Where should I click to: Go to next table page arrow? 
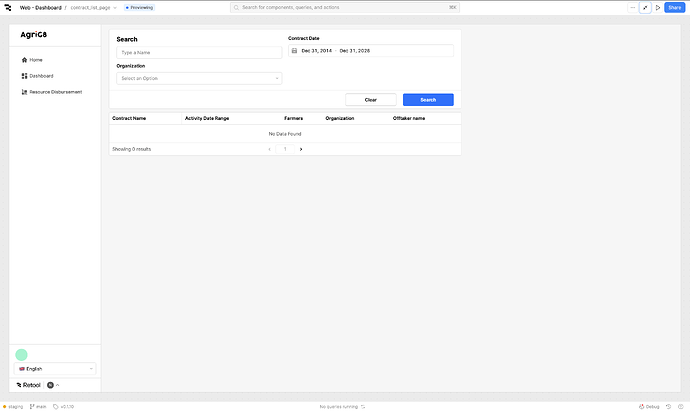coord(301,149)
